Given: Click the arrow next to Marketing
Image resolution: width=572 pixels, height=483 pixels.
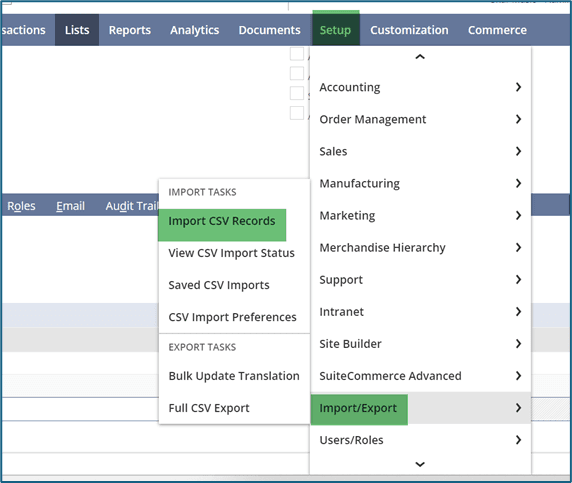Looking at the screenshot, I should [518, 216].
